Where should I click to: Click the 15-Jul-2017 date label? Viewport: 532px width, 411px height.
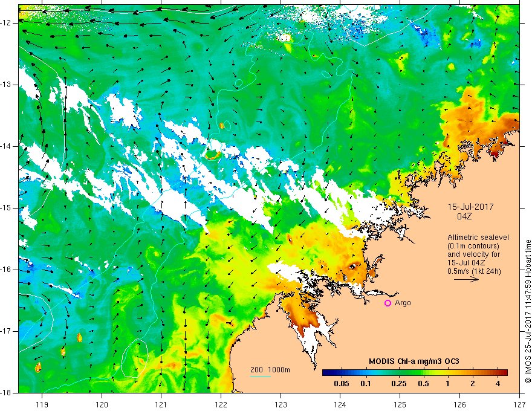tap(470, 207)
